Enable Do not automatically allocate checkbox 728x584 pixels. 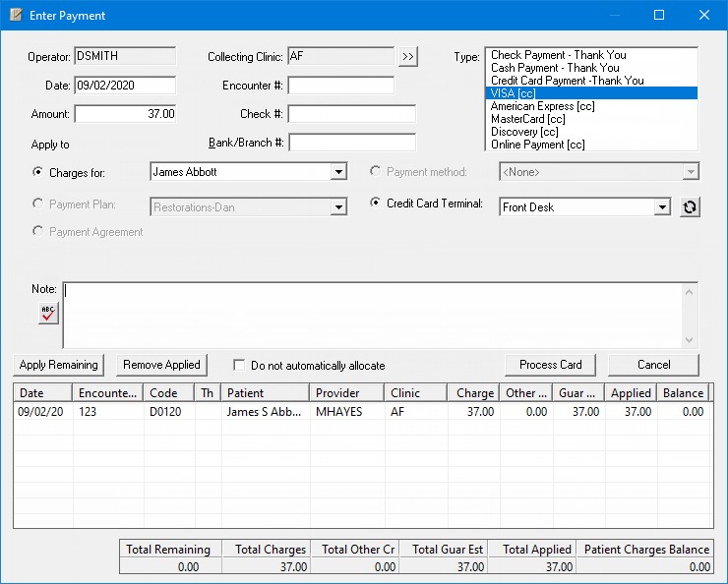point(239,365)
